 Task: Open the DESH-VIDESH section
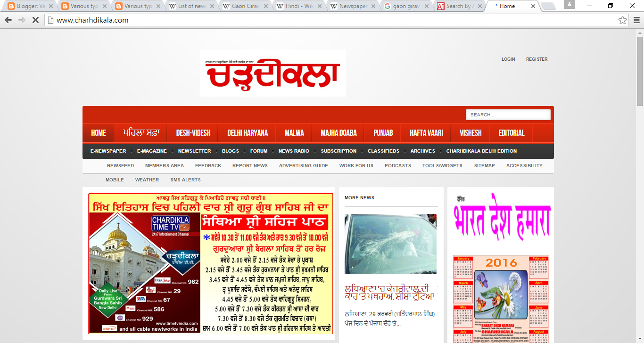tap(193, 133)
